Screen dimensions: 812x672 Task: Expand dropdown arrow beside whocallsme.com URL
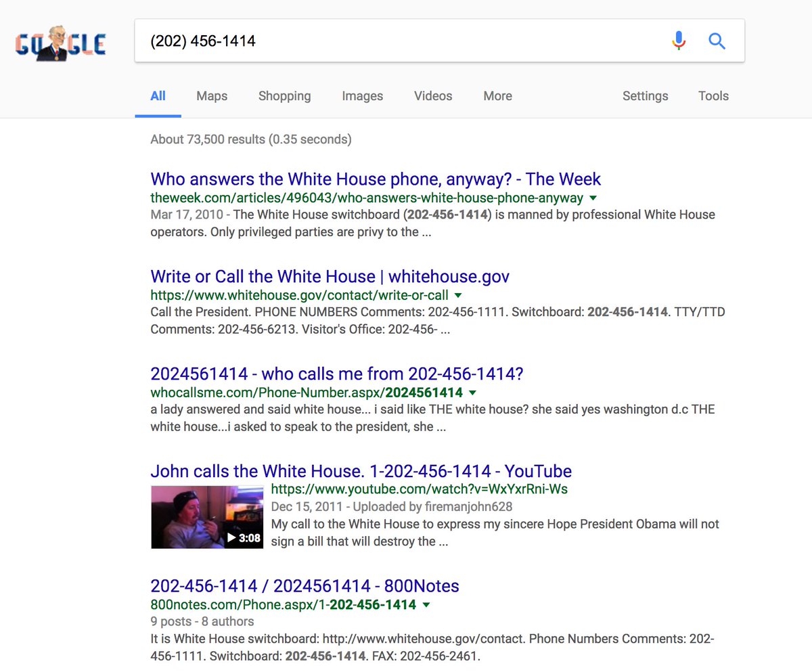click(473, 393)
